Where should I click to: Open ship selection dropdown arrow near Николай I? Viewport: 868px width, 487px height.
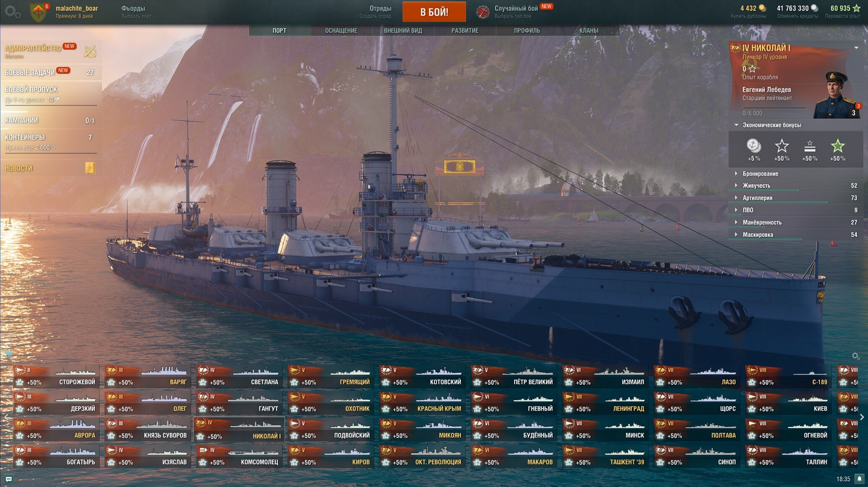(x=856, y=48)
